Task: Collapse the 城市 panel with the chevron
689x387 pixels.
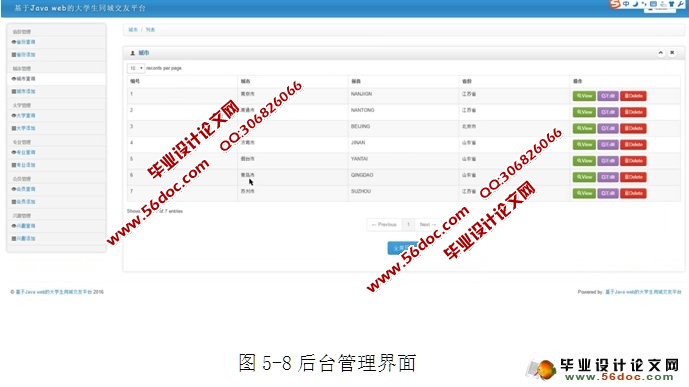Action: tap(660, 53)
